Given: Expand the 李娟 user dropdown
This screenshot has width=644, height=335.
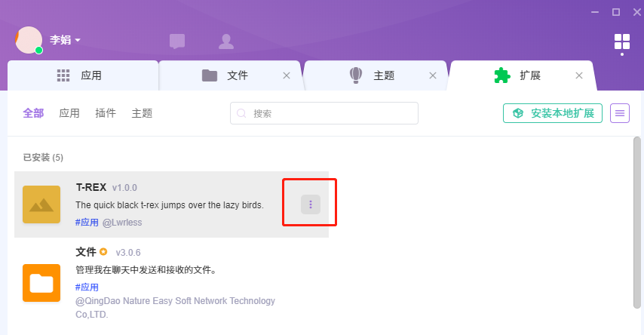Looking at the screenshot, I should click(x=66, y=40).
